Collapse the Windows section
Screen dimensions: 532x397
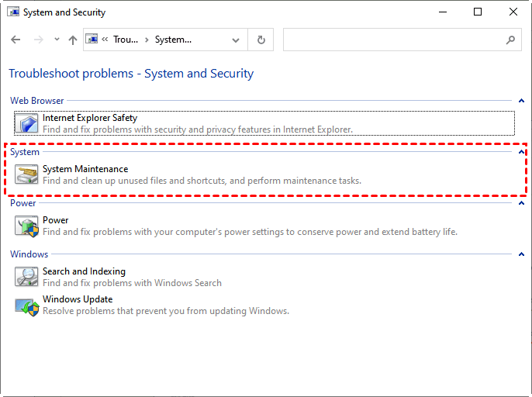pyautogui.click(x=520, y=254)
